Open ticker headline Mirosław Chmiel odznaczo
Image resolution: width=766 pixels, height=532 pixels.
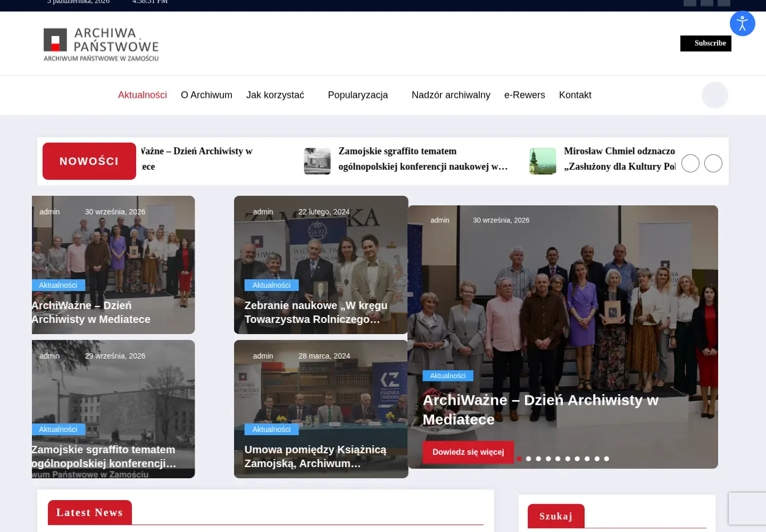[620, 159]
